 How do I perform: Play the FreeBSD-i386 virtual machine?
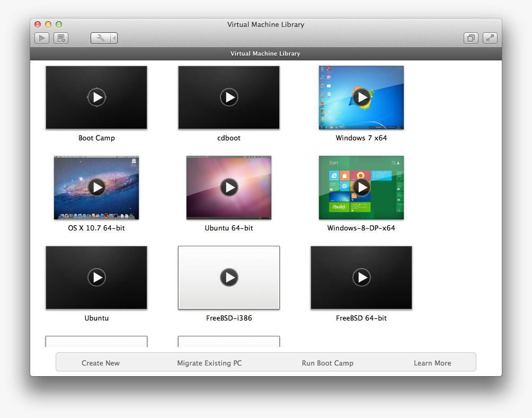229,278
